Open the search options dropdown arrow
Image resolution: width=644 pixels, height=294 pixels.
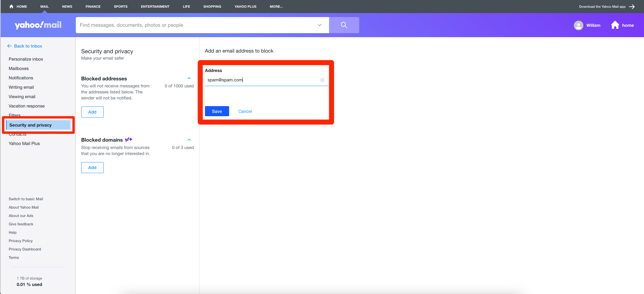click(x=320, y=25)
